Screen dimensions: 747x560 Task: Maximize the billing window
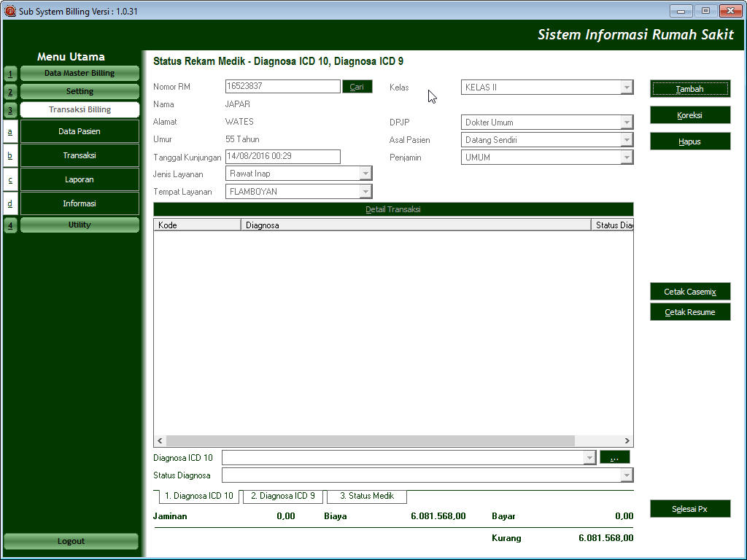point(705,10)
